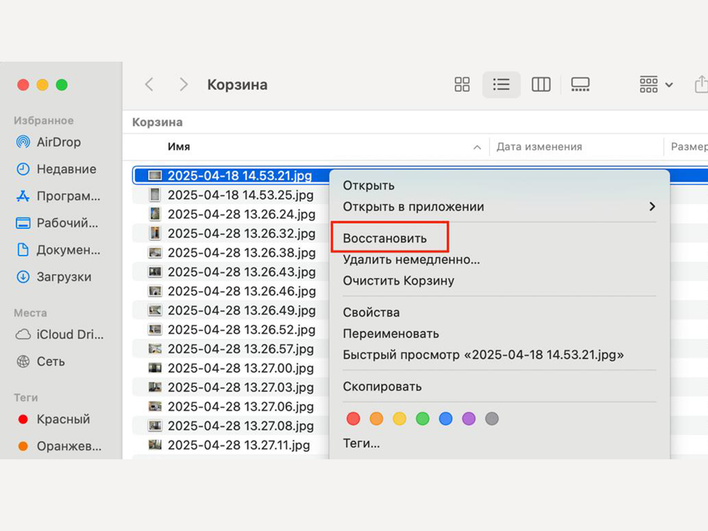Sort by Дата изменения column

pyautogui.click(x=540, y=147)
